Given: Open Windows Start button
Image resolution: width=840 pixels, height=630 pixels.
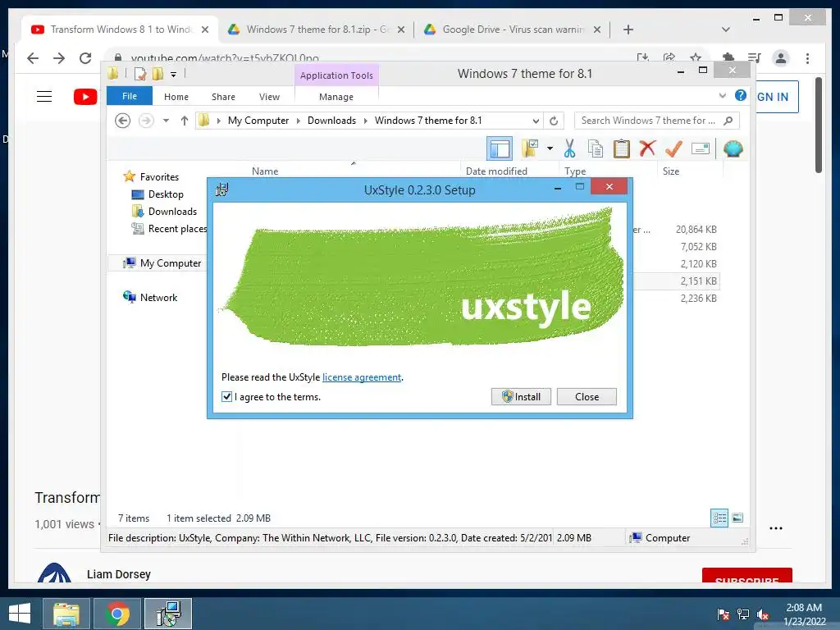Looking at the screenshot, I should 20,614.
